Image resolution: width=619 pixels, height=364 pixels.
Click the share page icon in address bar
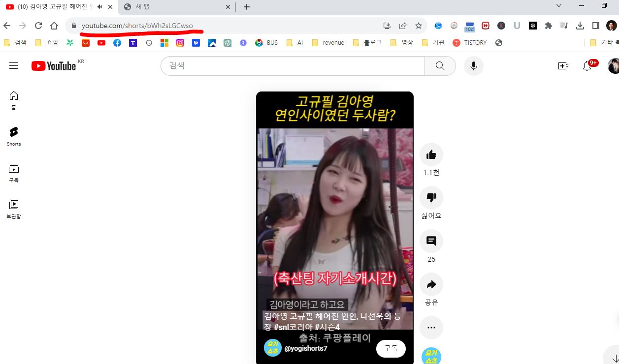click(x=403, y=26)
